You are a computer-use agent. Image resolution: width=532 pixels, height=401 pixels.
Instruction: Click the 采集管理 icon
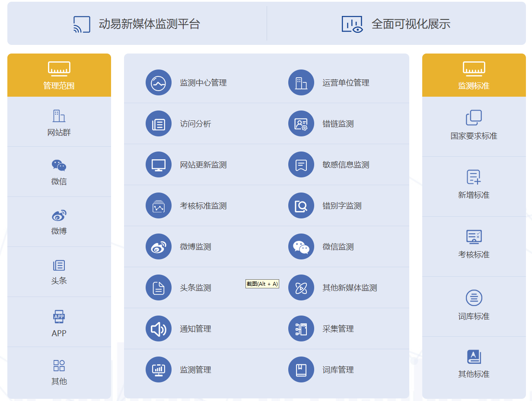[301, 328]
